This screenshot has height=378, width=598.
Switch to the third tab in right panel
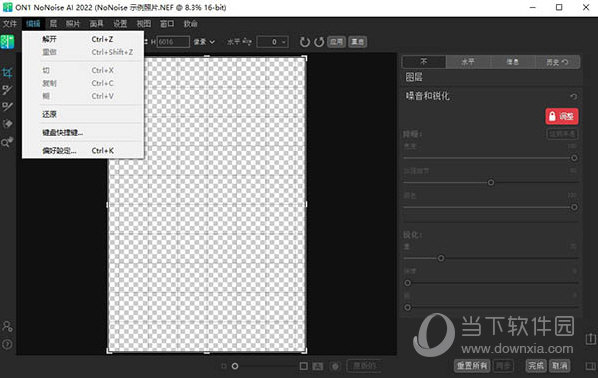coord(513,62)
